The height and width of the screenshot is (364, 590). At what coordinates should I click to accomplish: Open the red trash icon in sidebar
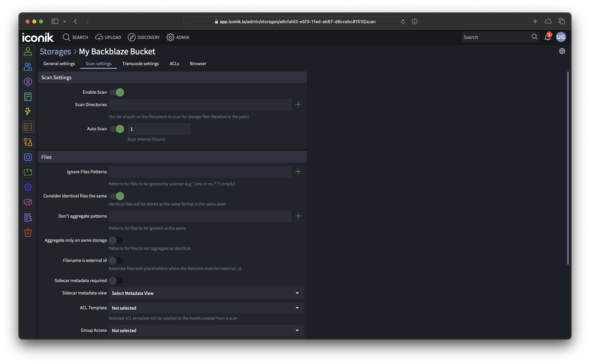(x=28, y=233)
